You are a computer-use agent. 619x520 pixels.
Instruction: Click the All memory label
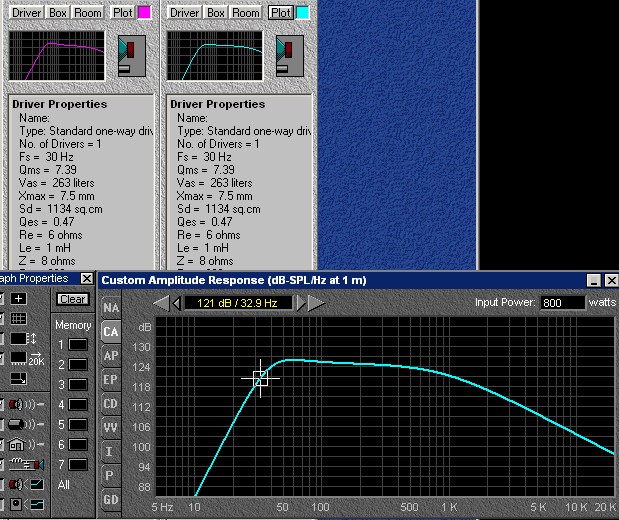pyautogui.click(x=64, y=484)
